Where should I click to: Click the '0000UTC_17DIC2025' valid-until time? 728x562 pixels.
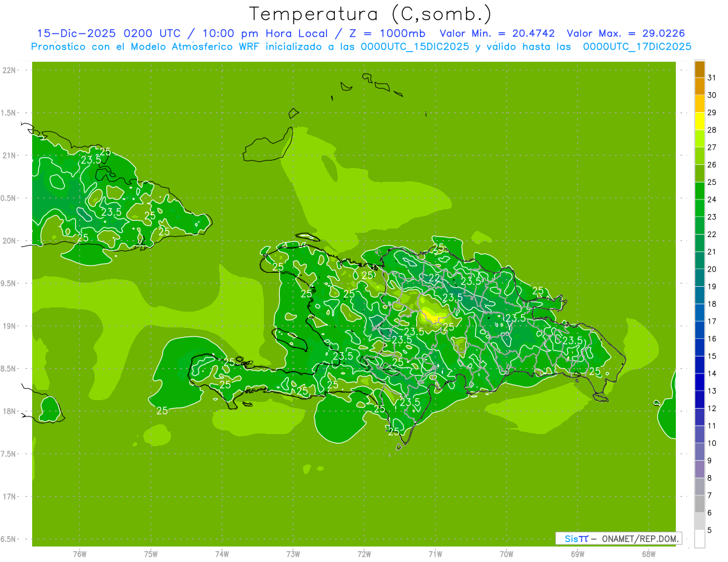pos(637,47)
